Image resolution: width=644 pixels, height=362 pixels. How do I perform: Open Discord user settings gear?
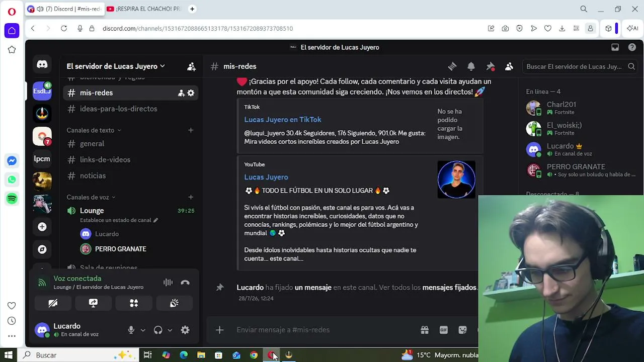(185, 330)
